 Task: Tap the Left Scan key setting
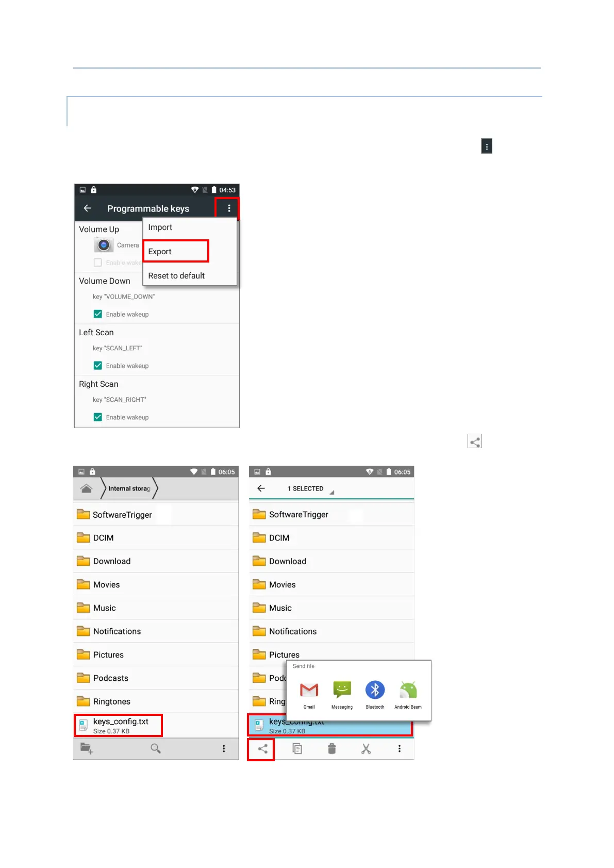pos(96,333)
